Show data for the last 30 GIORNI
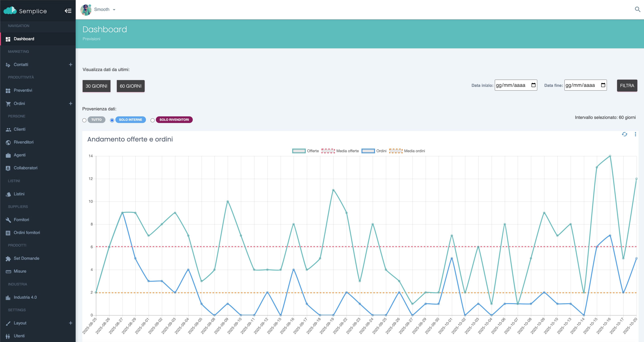This screenshot has width=644, height=342. click(96, 86)
